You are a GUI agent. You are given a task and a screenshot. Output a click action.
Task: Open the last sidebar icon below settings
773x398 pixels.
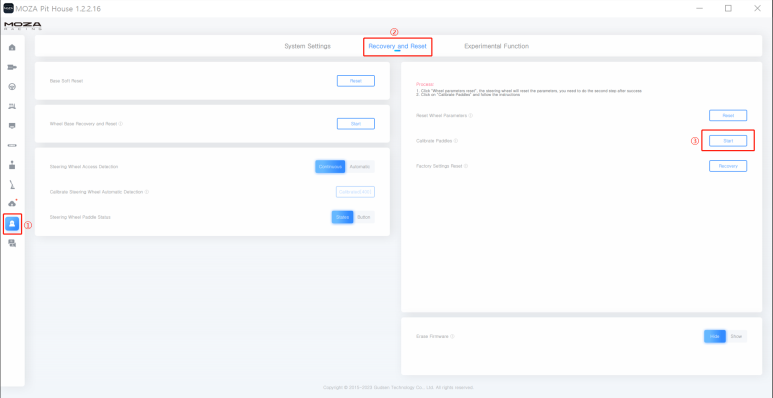(12, 243)
